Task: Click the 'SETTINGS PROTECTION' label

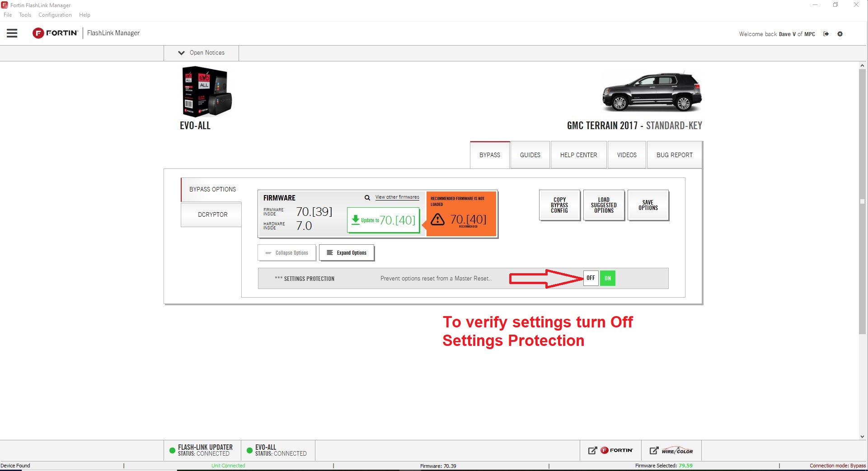Action: pos(305,279)
